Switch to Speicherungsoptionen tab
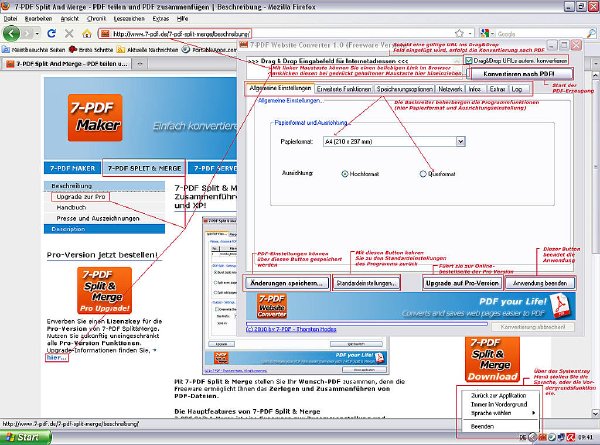Viewport: 600px width, 445px height. click(x=404, y=89)
